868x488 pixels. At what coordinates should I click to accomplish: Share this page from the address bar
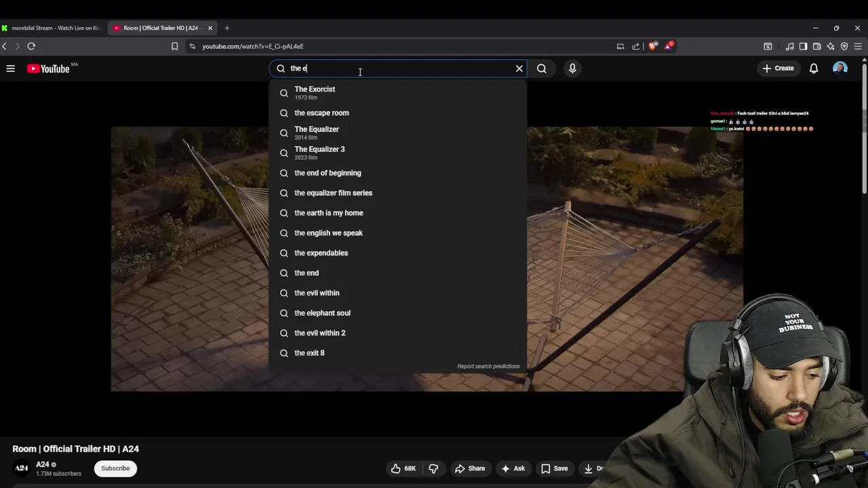636,46
